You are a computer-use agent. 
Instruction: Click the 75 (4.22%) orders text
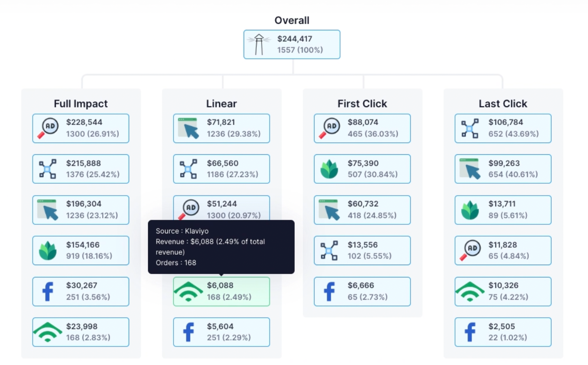click(509, 297)
